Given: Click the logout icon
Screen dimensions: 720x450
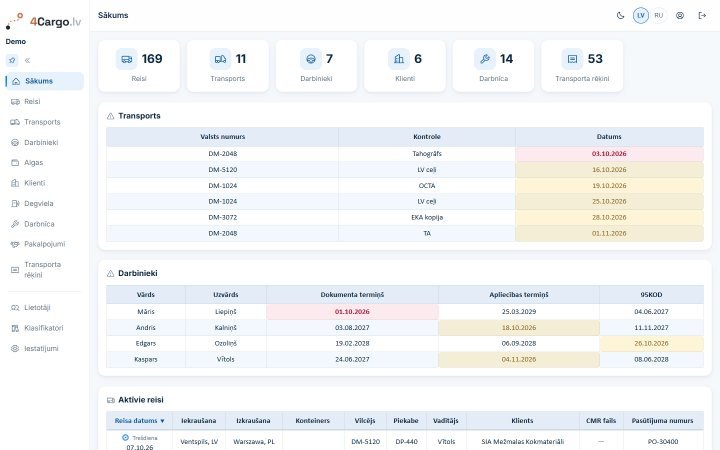Looking at the screenshot, I should (x=702, y=16).
